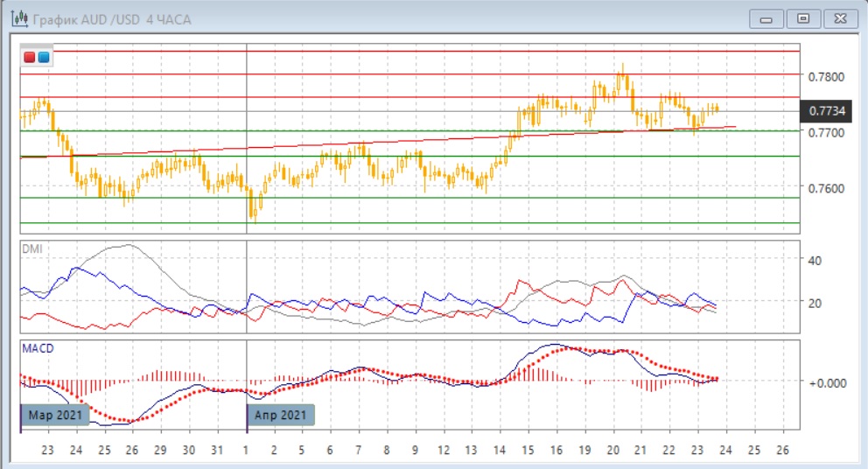Click the blue square icon in chart corner
This screenshot has width=868, height=469.
44,58
